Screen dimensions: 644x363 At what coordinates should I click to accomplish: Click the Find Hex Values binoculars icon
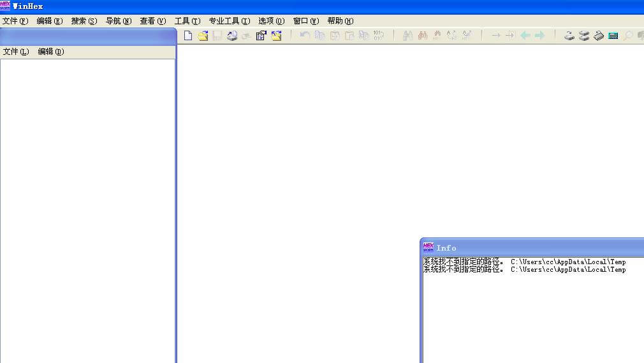point(423,35)
